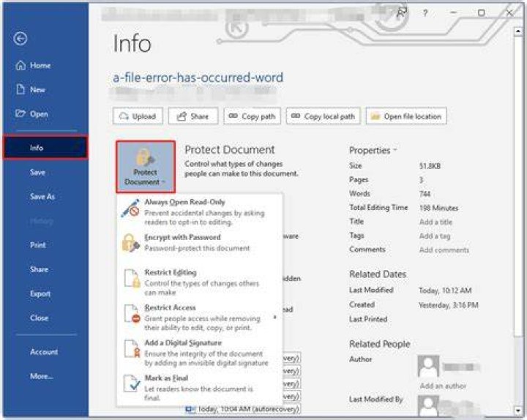Click the 51.8KB size value
Viewport: 527px width, 420px height.
(430, 166)
